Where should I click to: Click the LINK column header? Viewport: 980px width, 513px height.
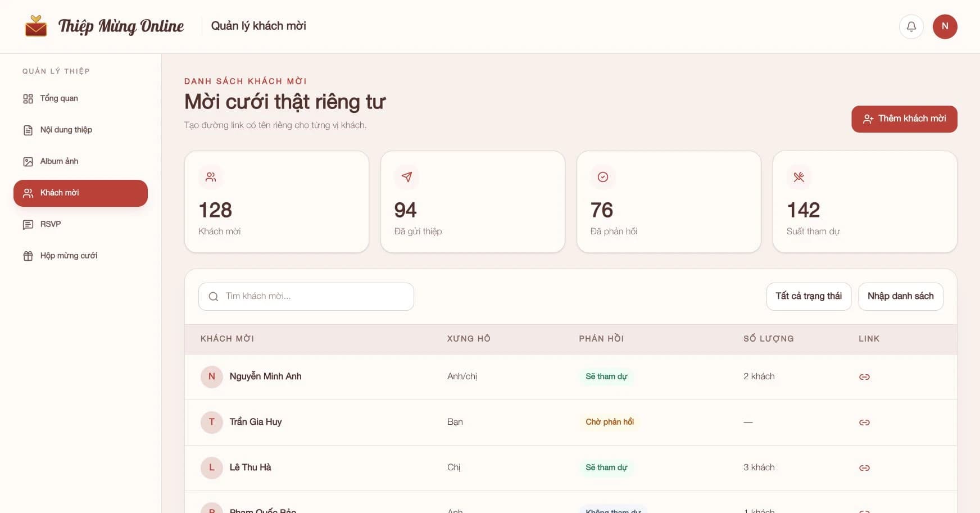[x=869, y=339]
